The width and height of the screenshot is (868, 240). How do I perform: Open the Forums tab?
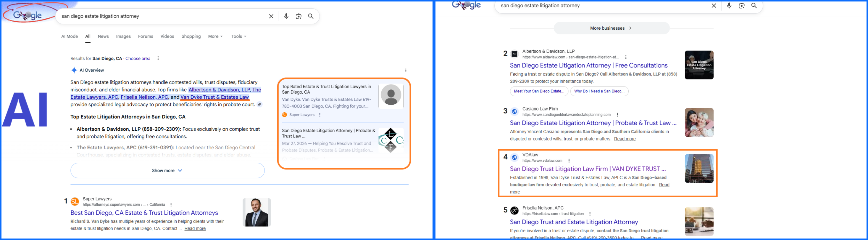click(146, 36)
